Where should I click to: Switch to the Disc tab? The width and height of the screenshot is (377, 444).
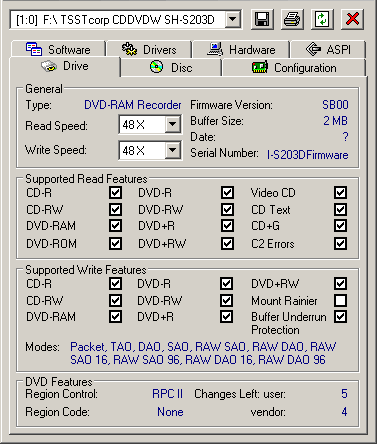click(171, 68)
